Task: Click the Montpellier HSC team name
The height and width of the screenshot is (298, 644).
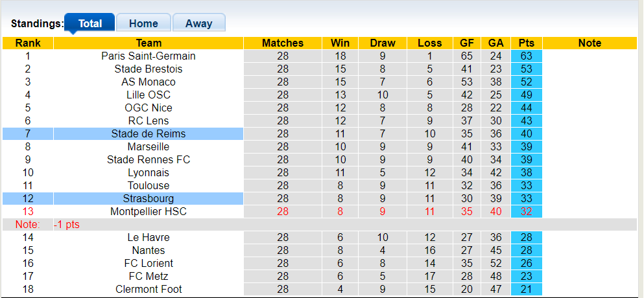Action: pos(149,212)
